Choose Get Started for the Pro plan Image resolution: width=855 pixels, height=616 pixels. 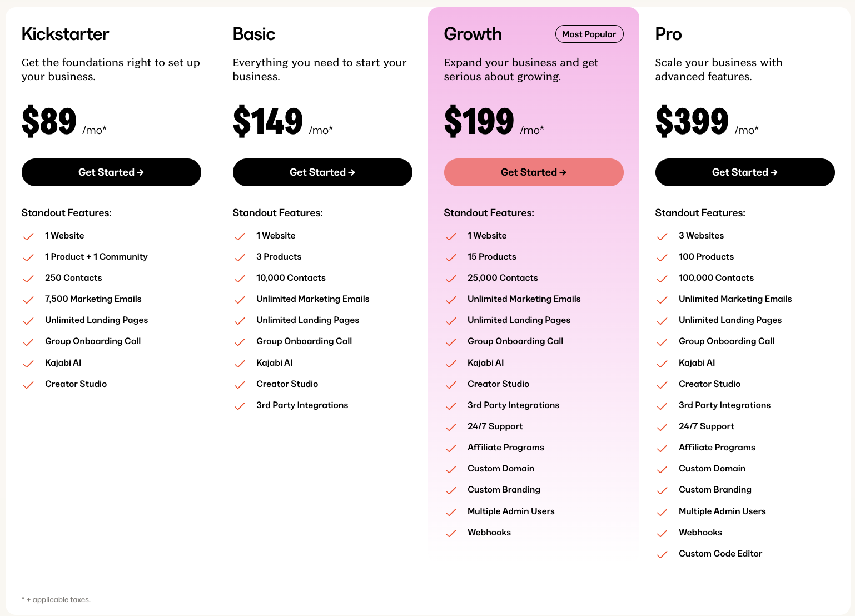(x=745, y=172)
